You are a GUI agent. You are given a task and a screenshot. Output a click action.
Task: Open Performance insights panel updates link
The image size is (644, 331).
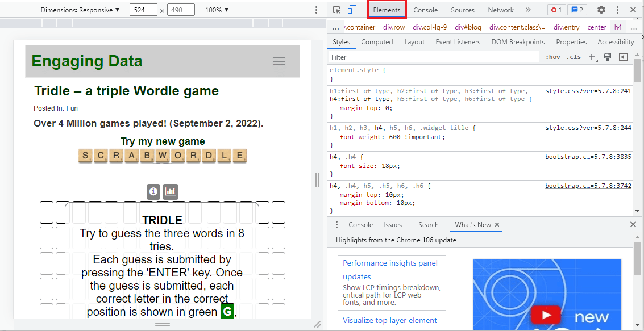tap(390, 270)
